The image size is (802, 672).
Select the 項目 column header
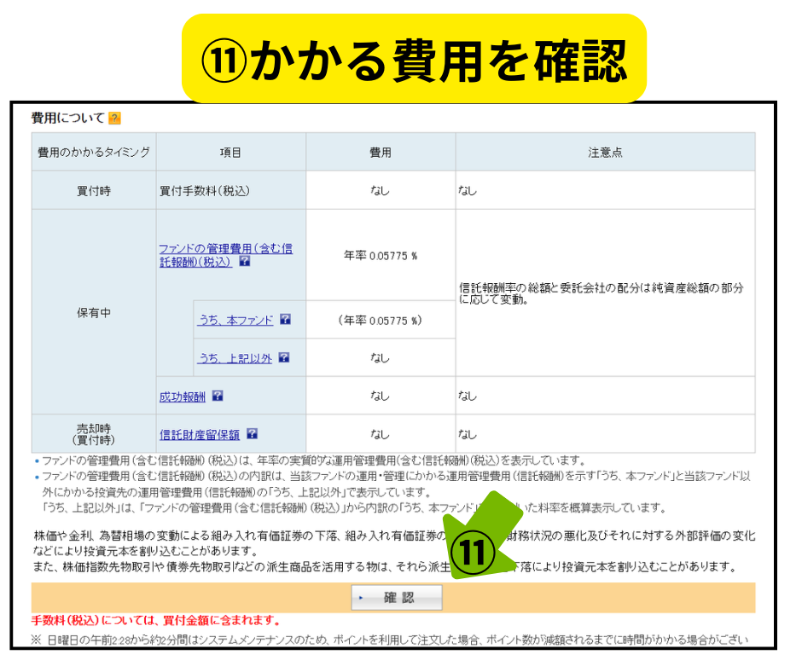pos(230,152)
